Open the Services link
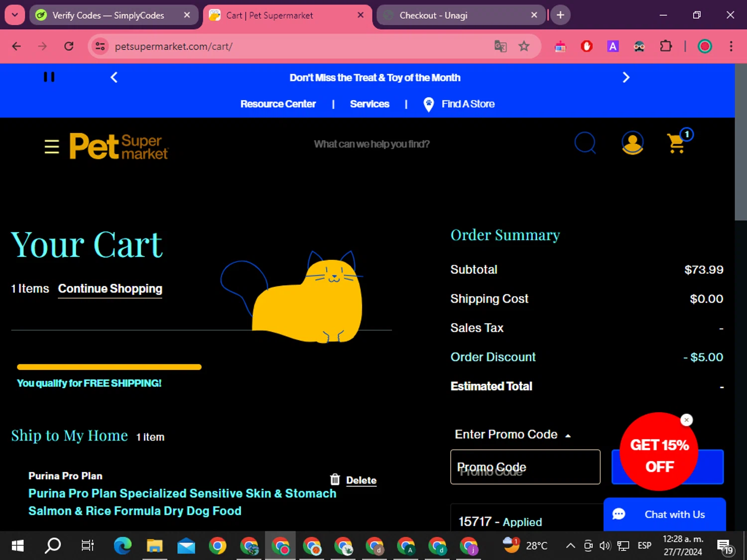Viewport: 747px width, 560px height. point(370,104)
